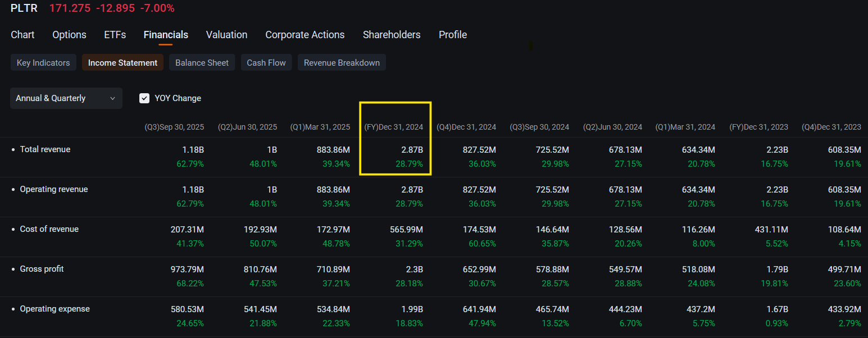Open Revenue Breakdown view
868x338 pixels.
342,63
